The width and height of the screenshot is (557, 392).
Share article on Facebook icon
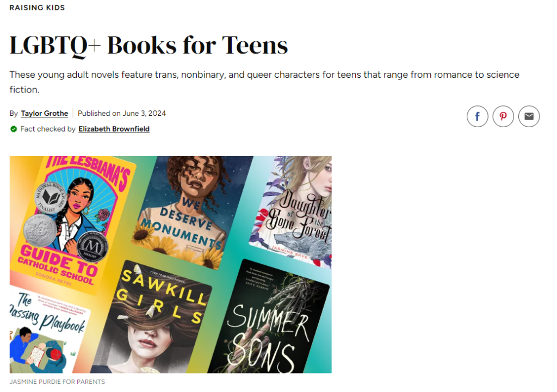coord(477,116)
